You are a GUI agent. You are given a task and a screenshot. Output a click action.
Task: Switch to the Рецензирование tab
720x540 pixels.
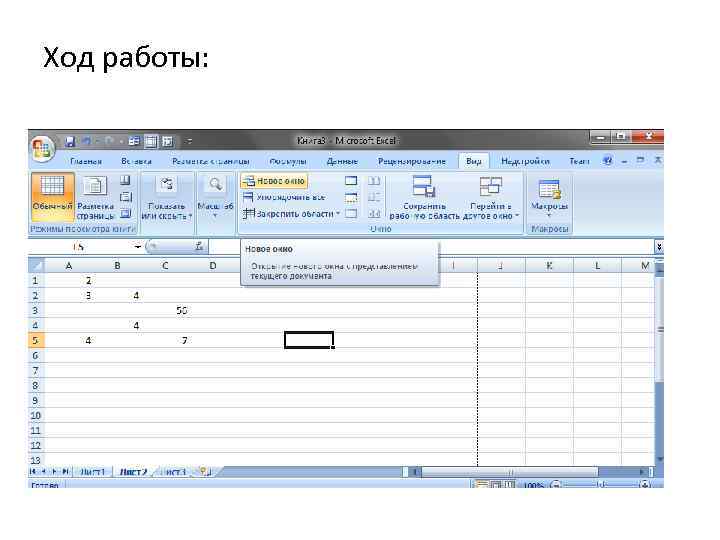tap(411, 161)
